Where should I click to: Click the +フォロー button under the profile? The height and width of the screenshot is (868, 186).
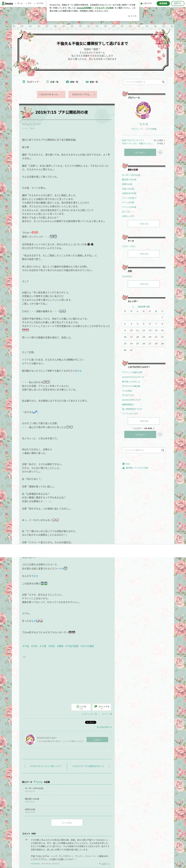[x=140, y=153]
